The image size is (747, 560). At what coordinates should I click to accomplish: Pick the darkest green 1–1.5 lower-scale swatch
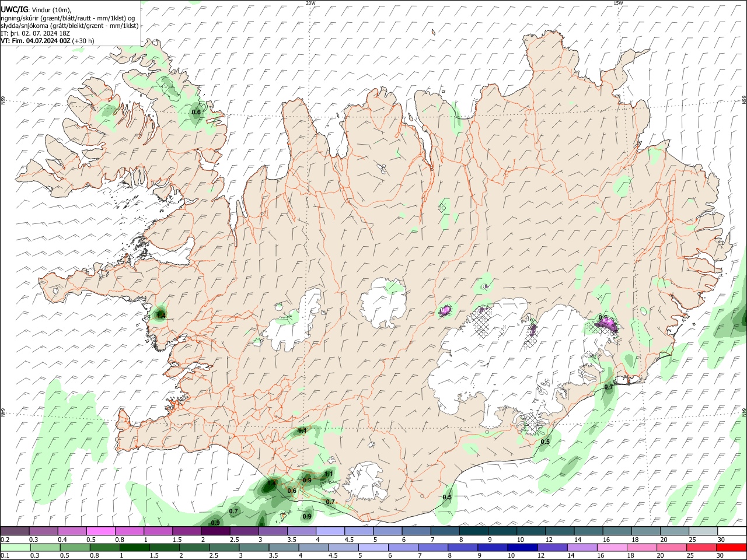[134, 547]
